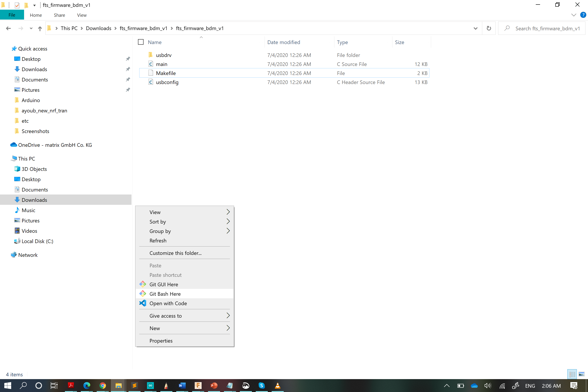The image size is (588, 392).
Task: Open the View ribbon tab
Action: point(81,15)
